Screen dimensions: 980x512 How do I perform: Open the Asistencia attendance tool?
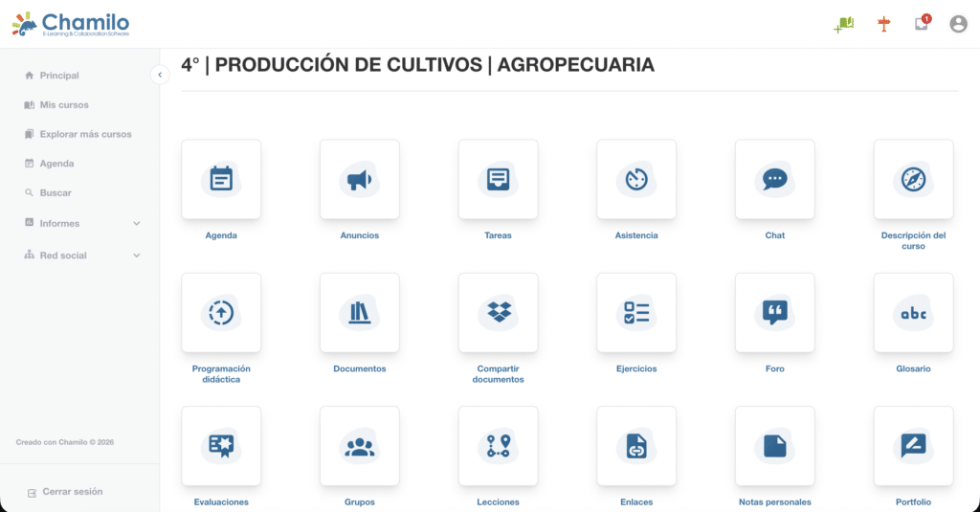[636, 179]
